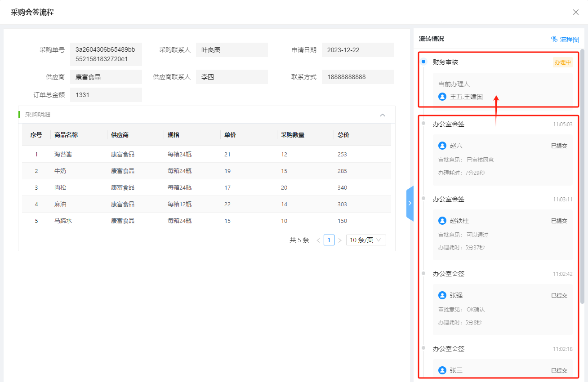Open the 流程图 flowchart icon
This screenshot has width=588, height=382.
click(554, 40)
